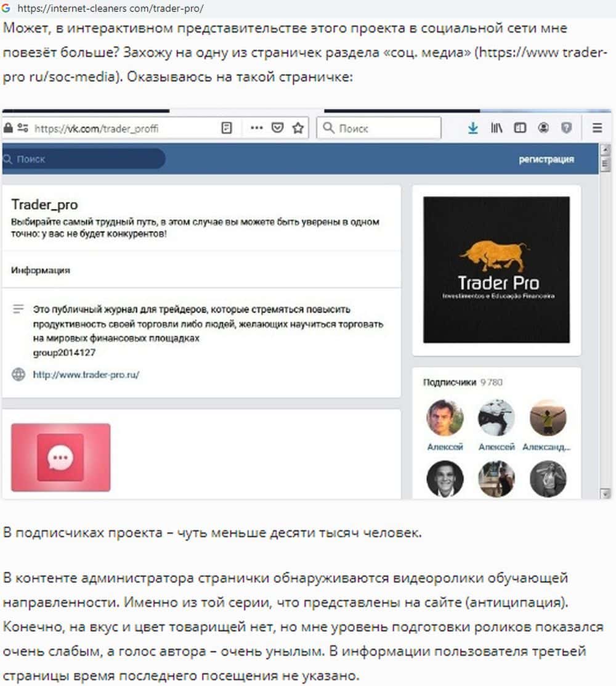The width and height of the screenshot is (616, 686).
Task: Open the site permissions icon beside padlock
Action: pos(23,128)
